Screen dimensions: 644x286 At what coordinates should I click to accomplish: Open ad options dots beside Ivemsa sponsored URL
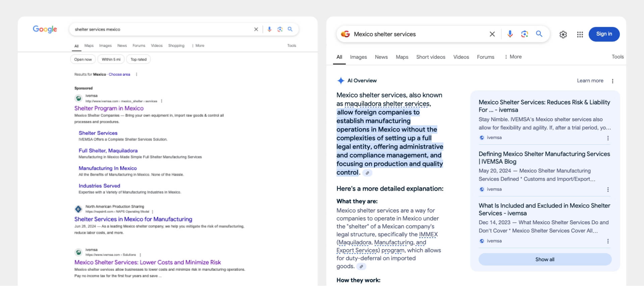[x=162, y=101]
